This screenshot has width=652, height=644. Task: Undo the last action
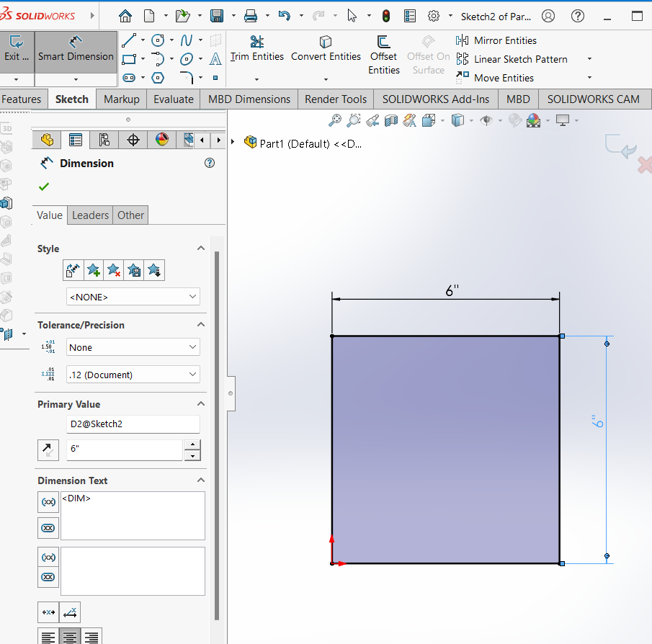(x=285, y=17)
